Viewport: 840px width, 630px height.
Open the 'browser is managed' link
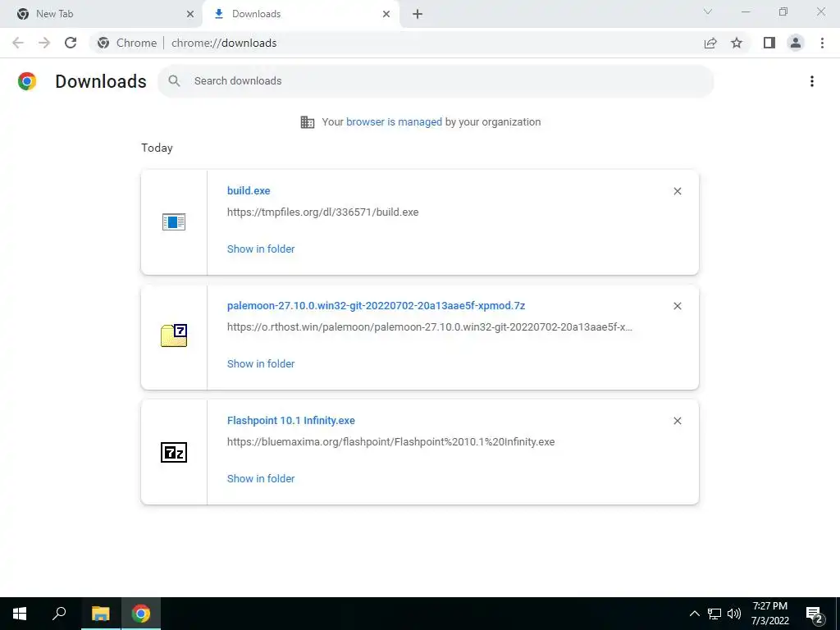pyautogui.click(x=395, y=122)
